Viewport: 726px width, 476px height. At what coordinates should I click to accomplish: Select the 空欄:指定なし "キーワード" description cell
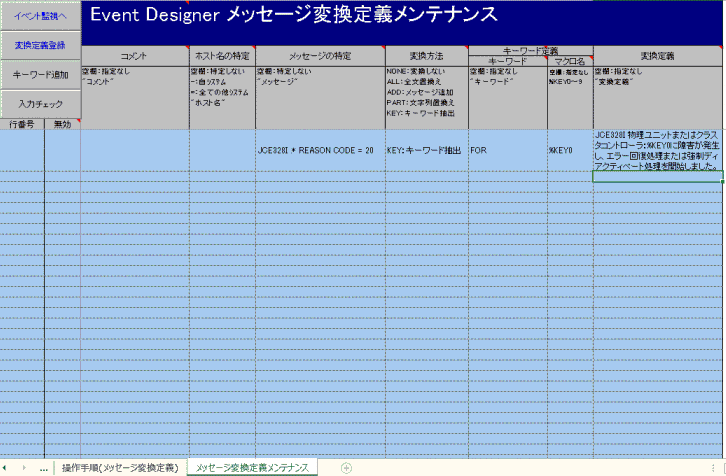click(x=508, y=98)
